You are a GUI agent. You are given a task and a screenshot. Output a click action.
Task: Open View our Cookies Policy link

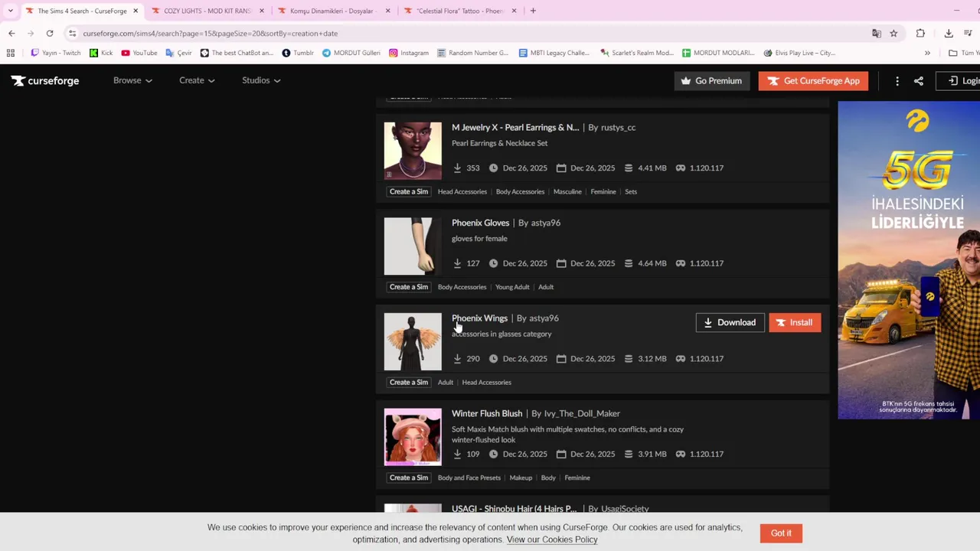point(551,540)
